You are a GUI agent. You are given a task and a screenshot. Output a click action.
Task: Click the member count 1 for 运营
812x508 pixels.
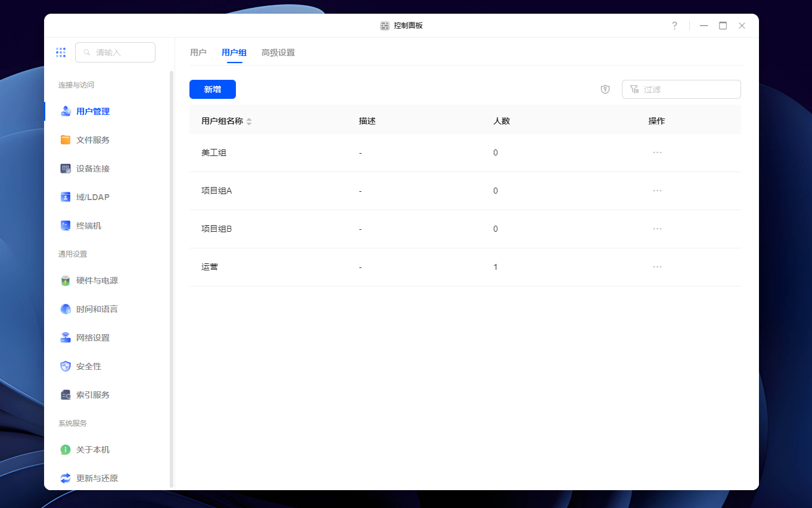click(496, 267)
